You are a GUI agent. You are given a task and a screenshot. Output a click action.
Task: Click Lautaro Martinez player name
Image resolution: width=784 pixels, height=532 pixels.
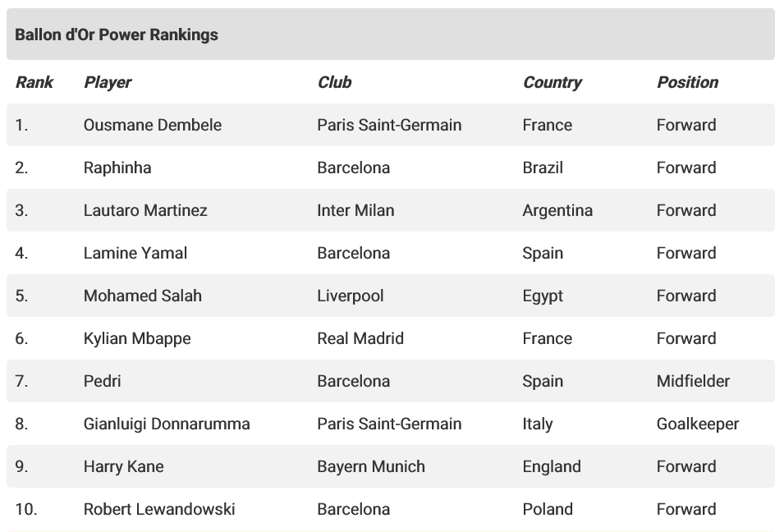(145, 210)
